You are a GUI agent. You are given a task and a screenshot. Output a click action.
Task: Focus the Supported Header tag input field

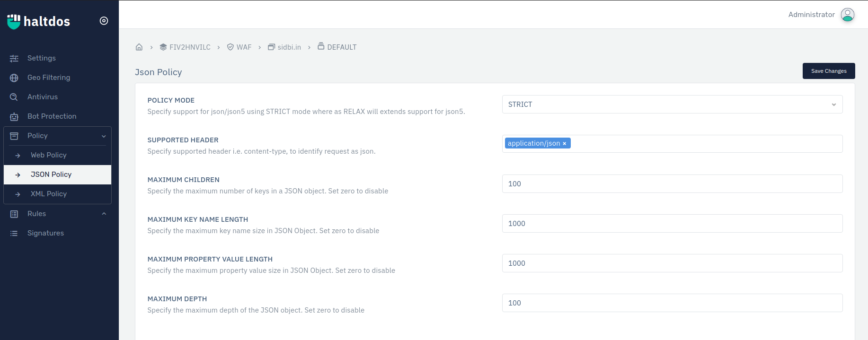[x=672, y=144]
